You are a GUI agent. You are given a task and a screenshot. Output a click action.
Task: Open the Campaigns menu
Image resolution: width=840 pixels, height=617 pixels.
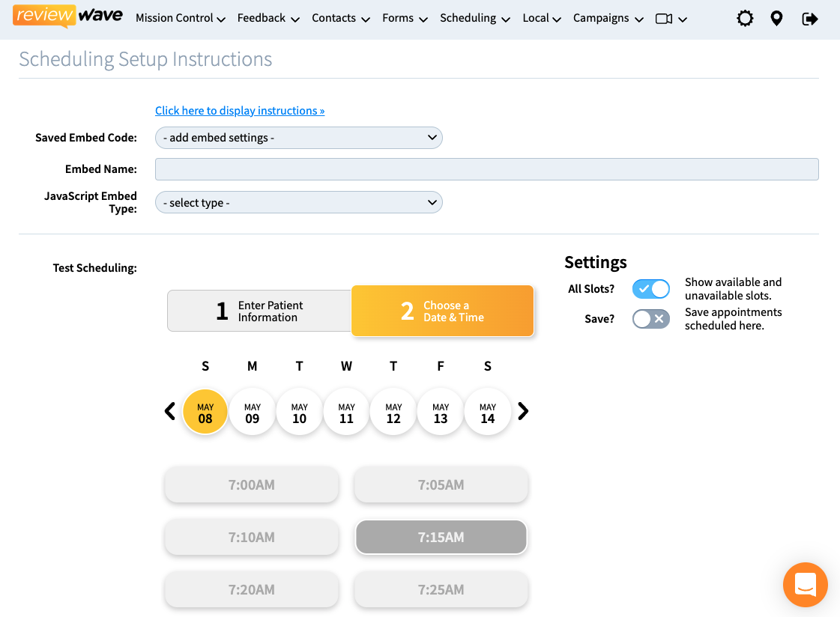(608, 19)
